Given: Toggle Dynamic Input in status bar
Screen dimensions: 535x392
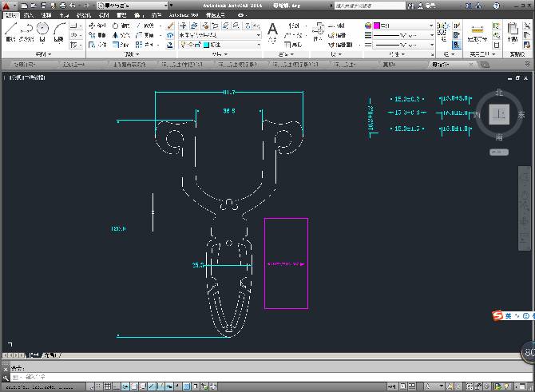Looking at the screenshot, I should point(169,386).
